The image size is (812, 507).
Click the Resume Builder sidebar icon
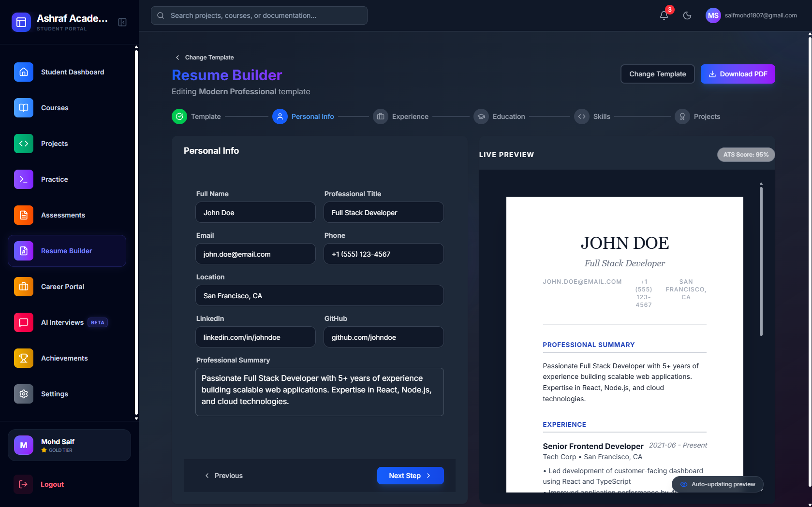click(x=24, y=251)
